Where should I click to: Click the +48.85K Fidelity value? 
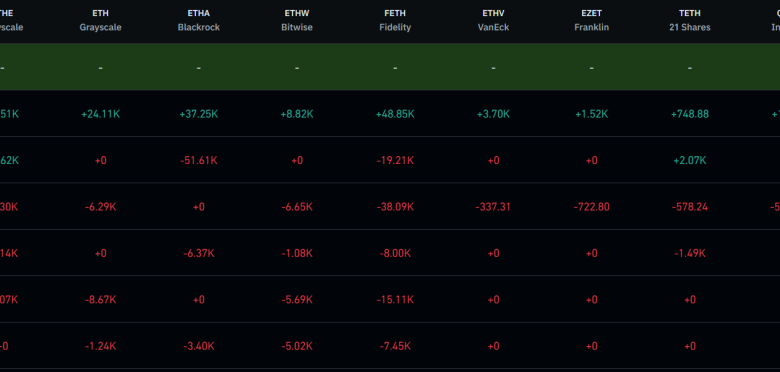pyautogui.click(x=395, y=114)
